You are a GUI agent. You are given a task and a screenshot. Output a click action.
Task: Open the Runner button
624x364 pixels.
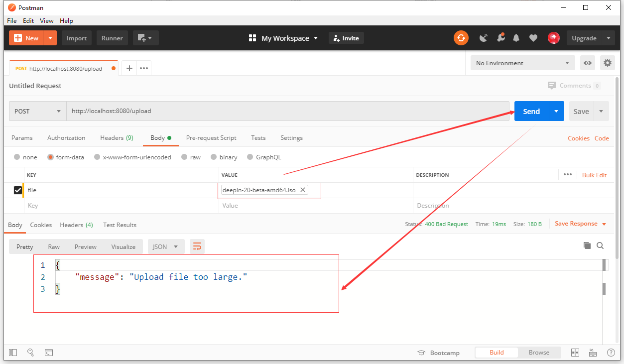coord(113,38)
